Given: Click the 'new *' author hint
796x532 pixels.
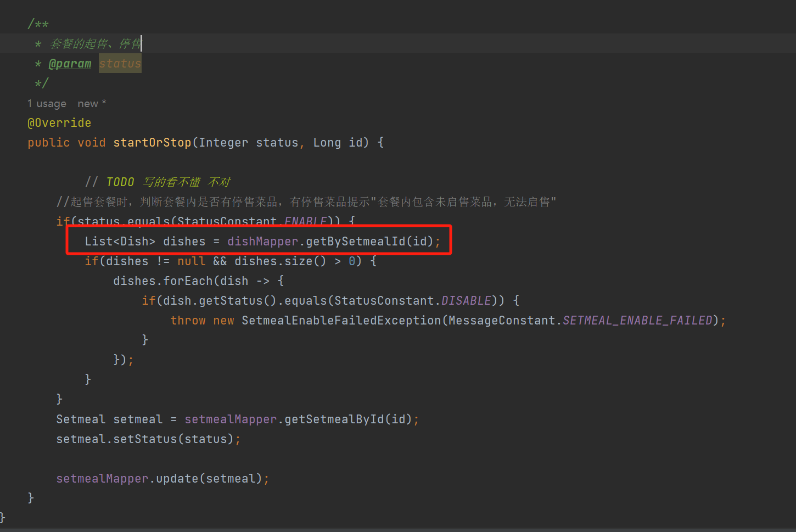Looking at the screenshot, I should tap(92, 104).
